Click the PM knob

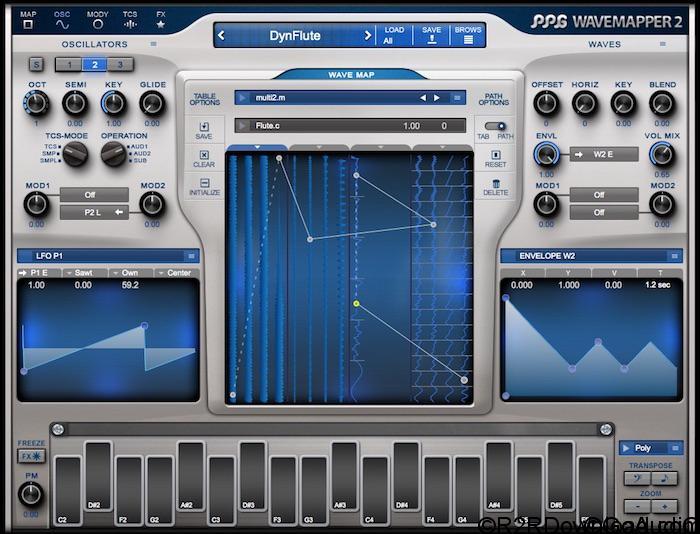(x=30, y=495)
